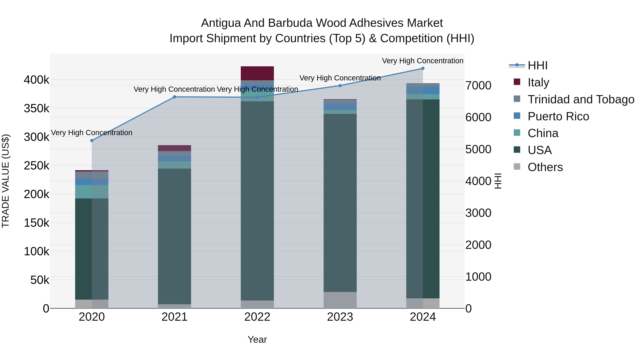Image resolution: width=644 pixels, height=362 pixels.
Task: Click the Italy maroon legend swatch
Action: click(x=517, y=82)
